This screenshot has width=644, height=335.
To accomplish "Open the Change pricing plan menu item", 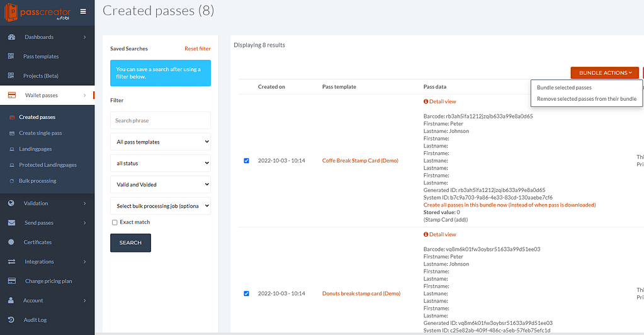I will pyautogui.click(x=47, y=281).
